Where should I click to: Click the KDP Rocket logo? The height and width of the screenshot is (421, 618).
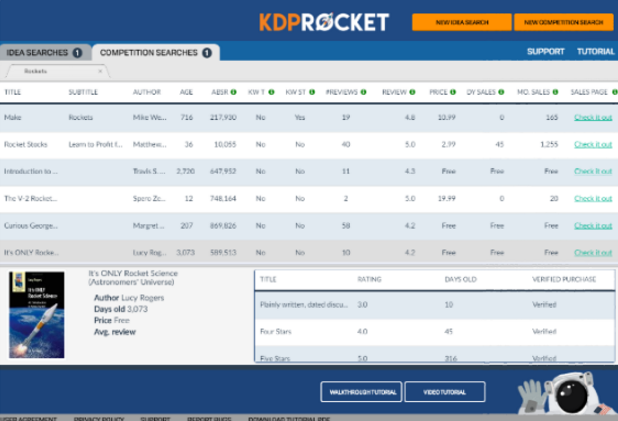tap(324, 22)
